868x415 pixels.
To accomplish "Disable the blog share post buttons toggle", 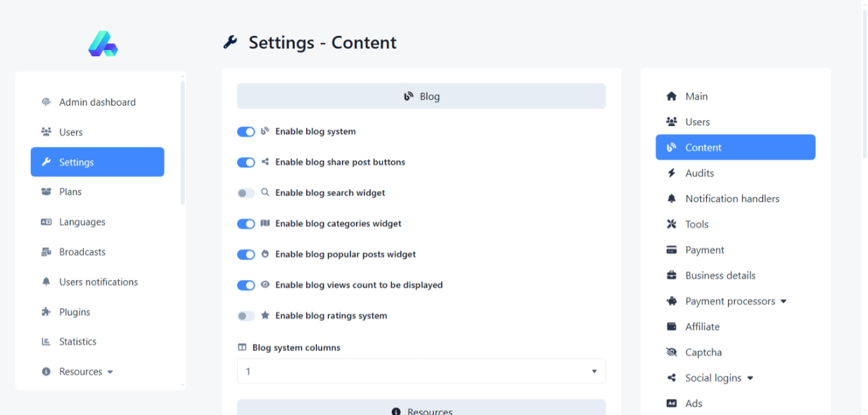I will click(245, 162).
